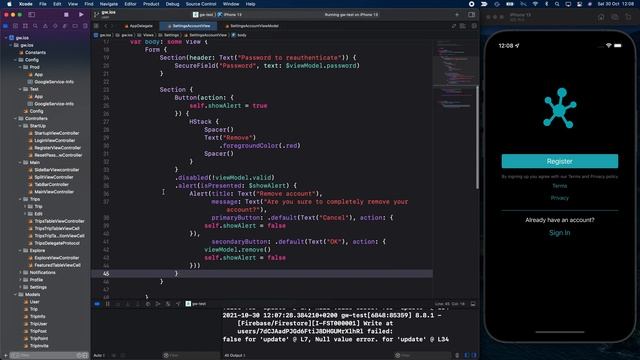
Task: Click the Run play button
Action: point(81,14)
